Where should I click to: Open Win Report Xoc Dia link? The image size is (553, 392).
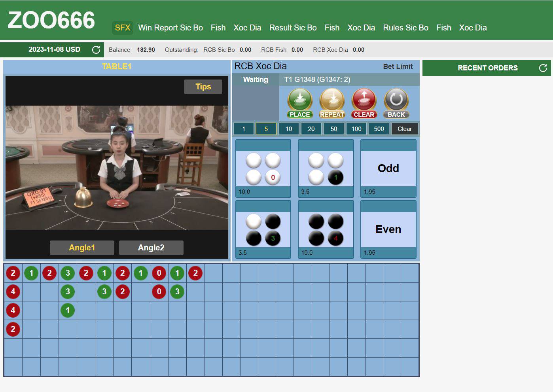[x=247, y=28]
